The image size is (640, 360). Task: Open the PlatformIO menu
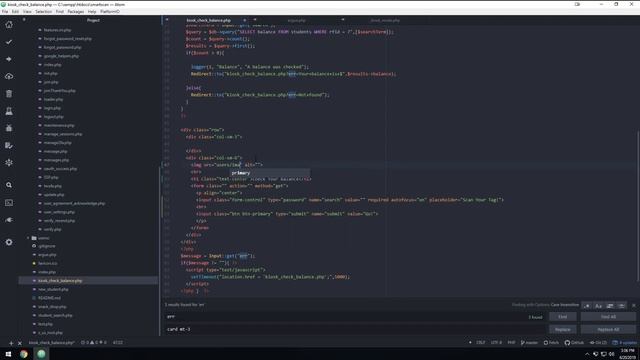(110, 11)
